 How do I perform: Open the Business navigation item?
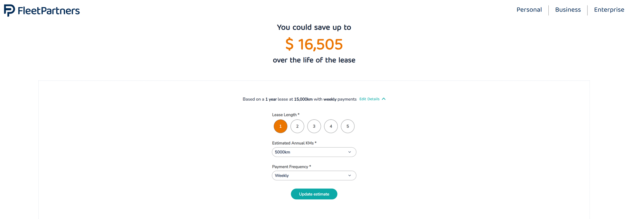(x=568, y=10)
